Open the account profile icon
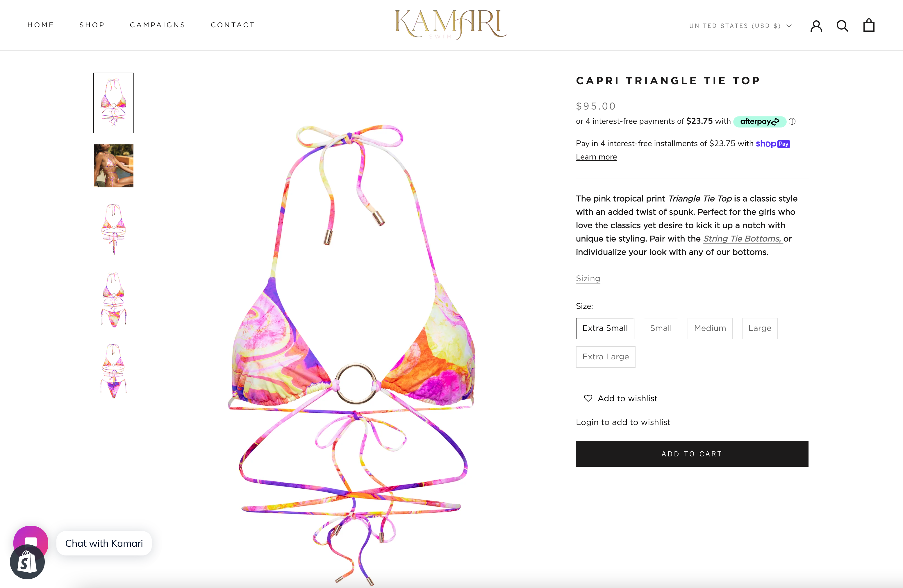Screen dimensions: 903x588 816,26
